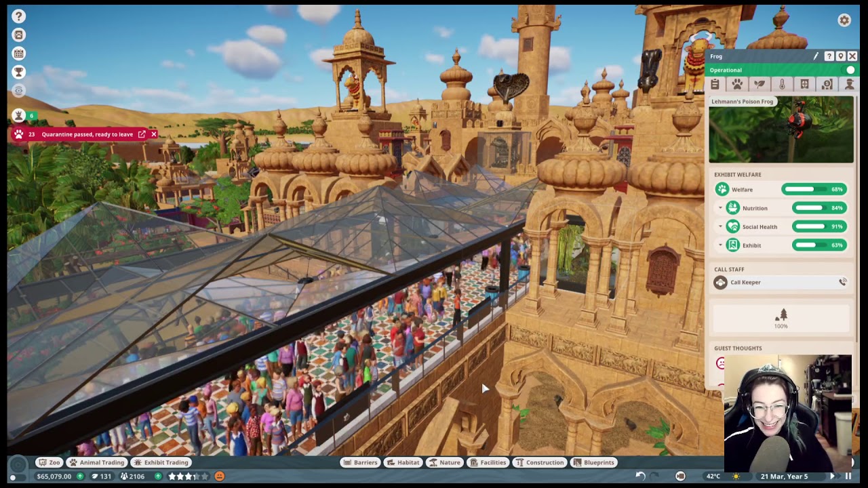Open the settings gear icon

tap(844, 20)
